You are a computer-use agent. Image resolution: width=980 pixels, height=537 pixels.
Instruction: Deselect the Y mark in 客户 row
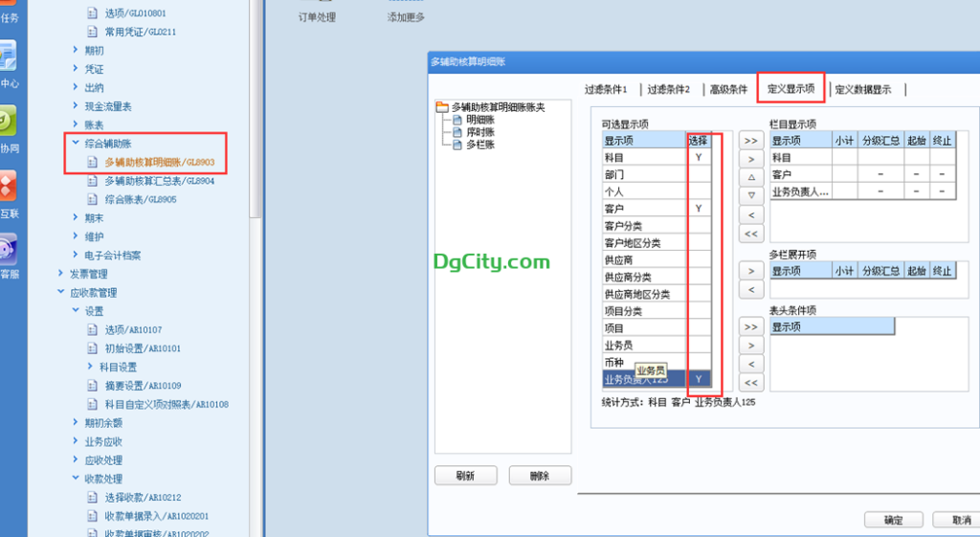coord(698,209)
